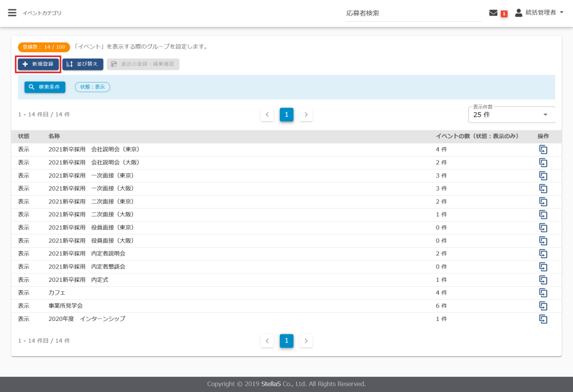Click the 新規登録 button
The image size is (573, 392).
coord(38,64)
